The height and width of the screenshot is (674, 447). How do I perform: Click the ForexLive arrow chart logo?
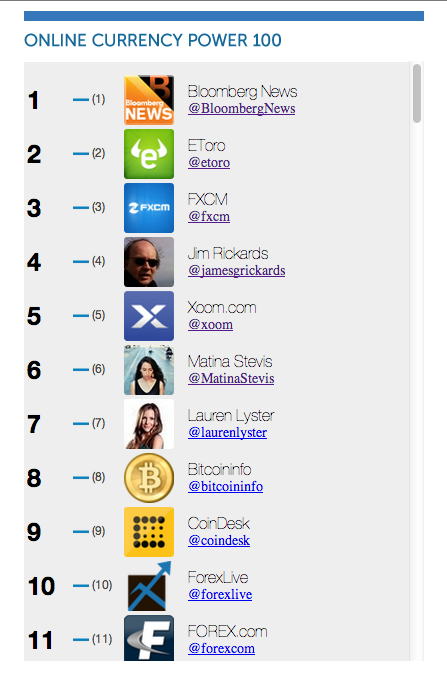[149, 586]
